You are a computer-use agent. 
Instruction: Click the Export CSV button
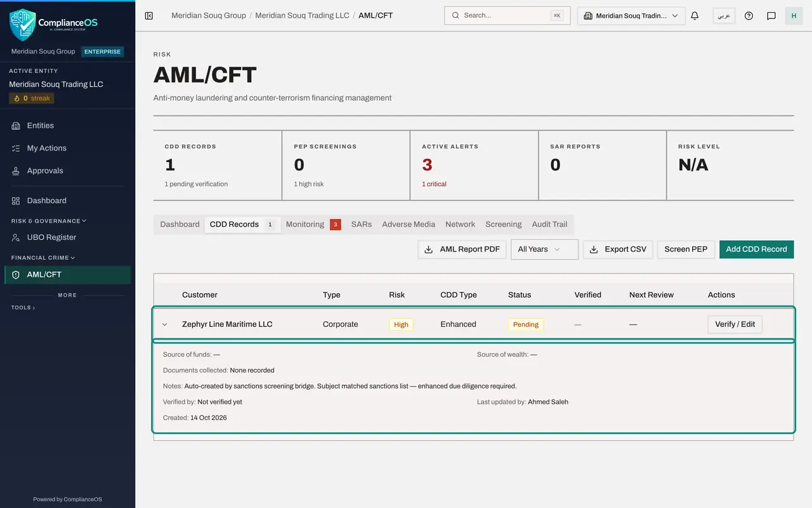(x=618, y=250)
